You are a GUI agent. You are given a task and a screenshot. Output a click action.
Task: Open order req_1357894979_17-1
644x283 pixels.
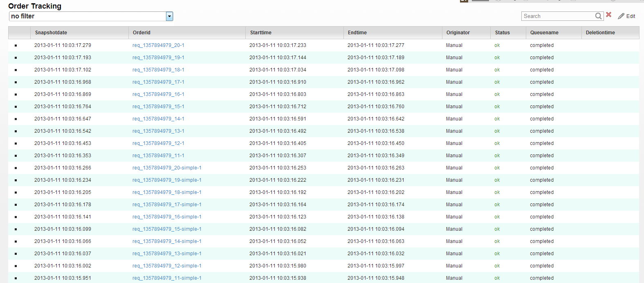pyautogui.click(x=158, y=82)
